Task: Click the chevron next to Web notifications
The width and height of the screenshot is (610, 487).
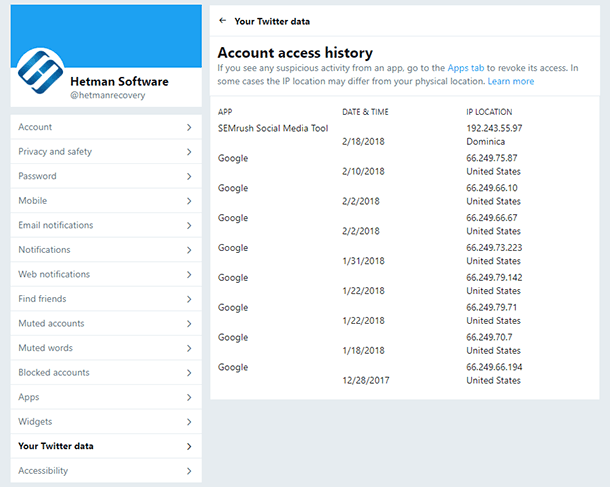Action: point(189,275)
